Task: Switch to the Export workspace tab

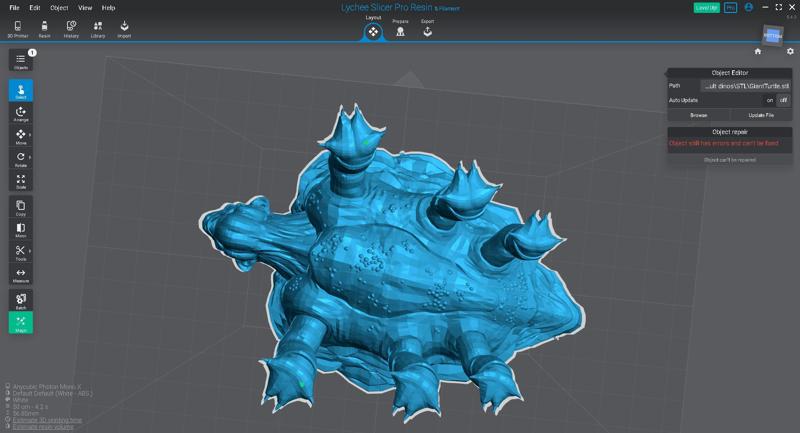Action: tap(428, 31)
